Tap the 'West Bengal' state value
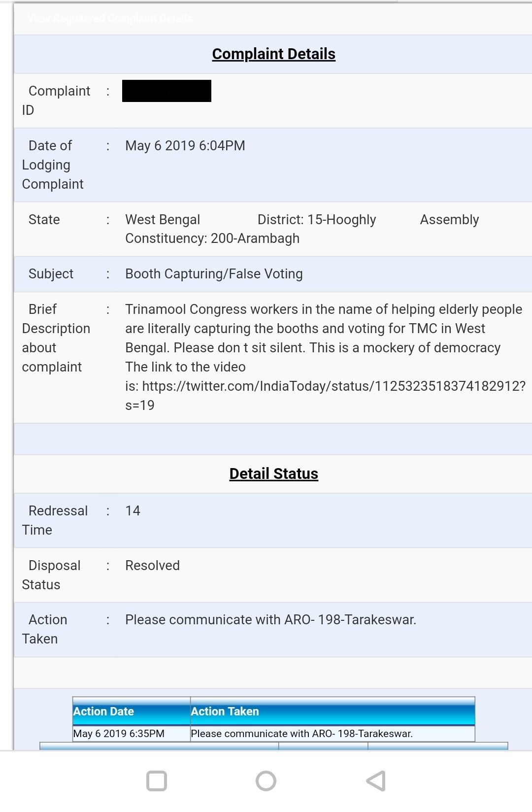Image resolution: width=532 pixels, height=812 pixels. (x=163, y=220)
